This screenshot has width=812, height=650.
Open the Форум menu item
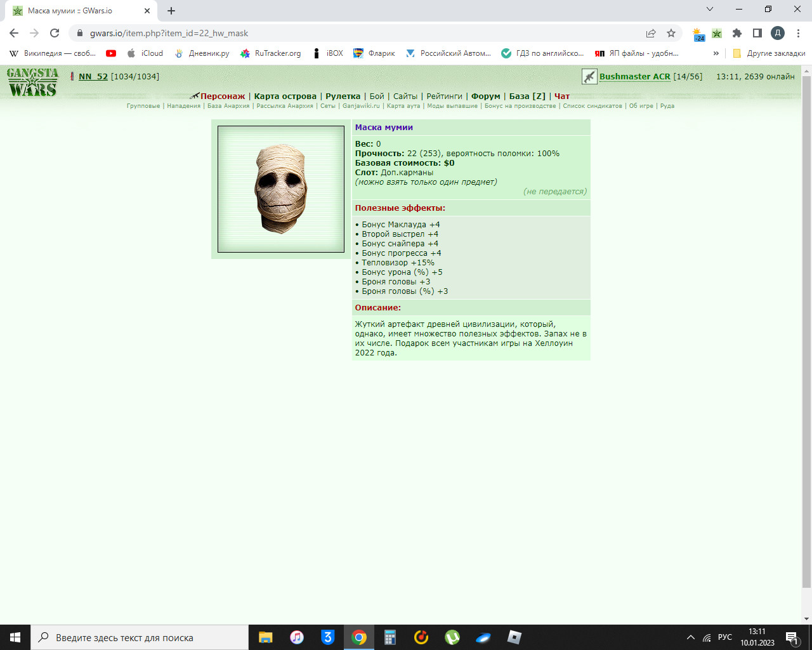[486, 96]
